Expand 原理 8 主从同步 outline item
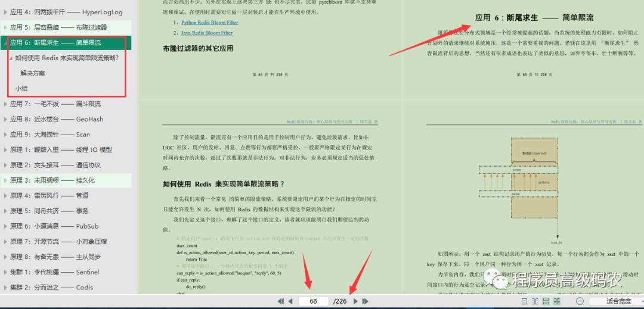644x309 pixels. click(x=5, y=257)
